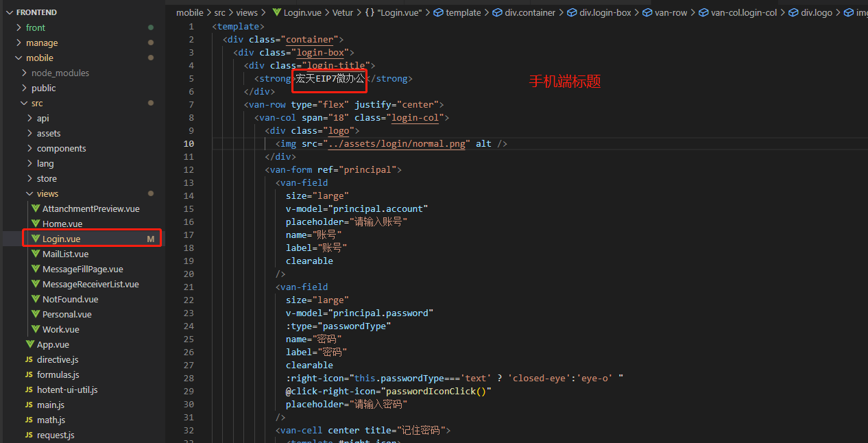This screenshot has height=443, width=868.
Task: Click the Vue icon beside Home.vue
Action: coord(36,224)
